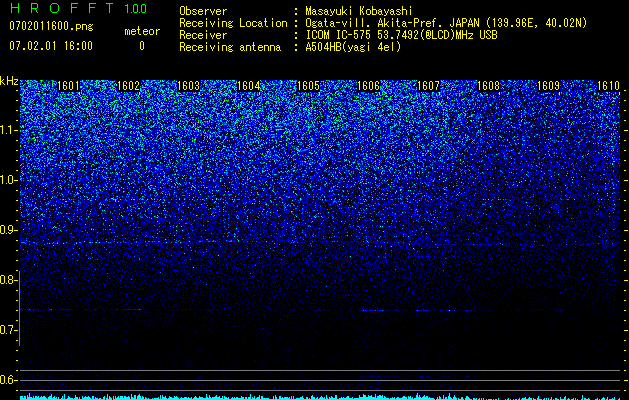The image size is (629, 400).
Task: Click the meteor count value 0
Action: tap(142, 46)
